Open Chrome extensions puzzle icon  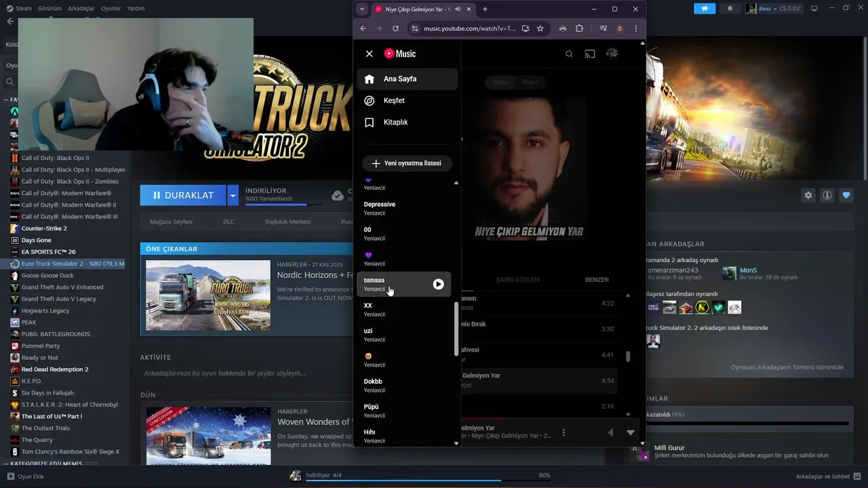579,28
